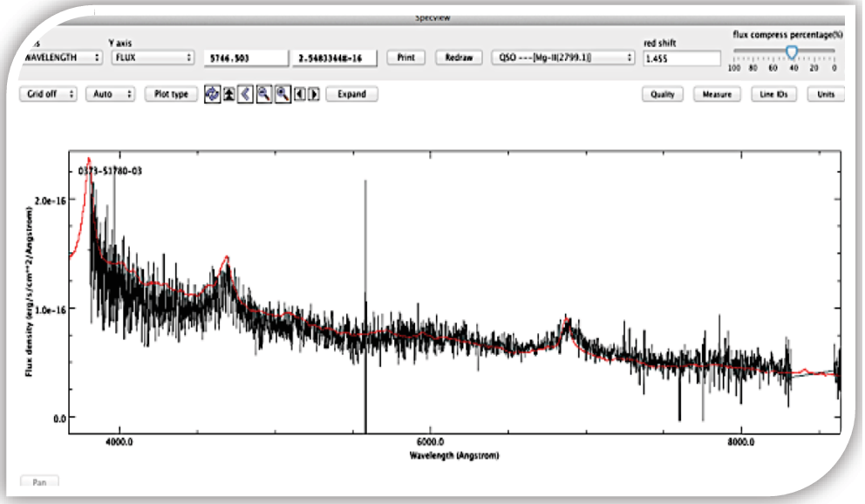The width and height of the screenshot is (865, 504).
Task: Click the Measure button
Action: [717, 94]
